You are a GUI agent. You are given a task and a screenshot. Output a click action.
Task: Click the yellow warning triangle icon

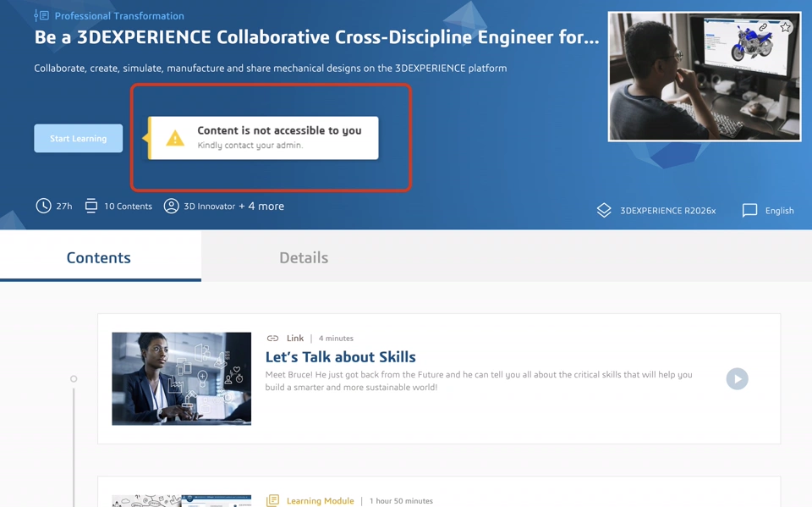pos(175,139)
